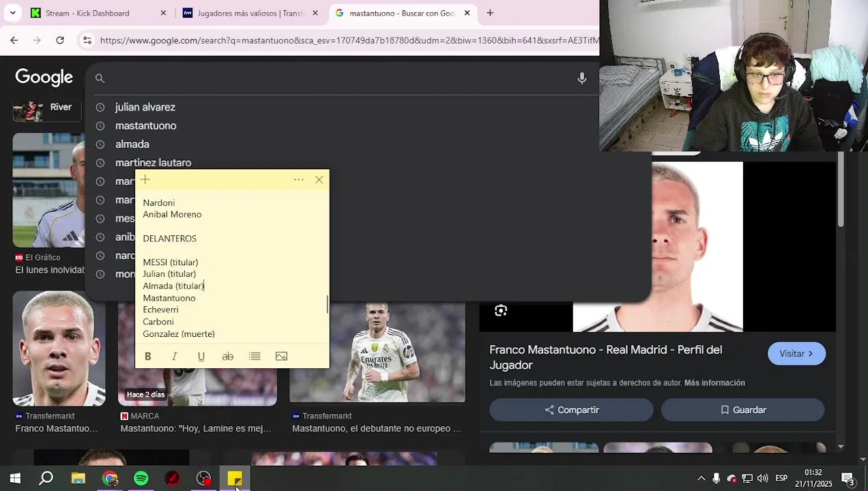Open OBS Studio from the taskbar
868x491 pixels.
point(203,479)
